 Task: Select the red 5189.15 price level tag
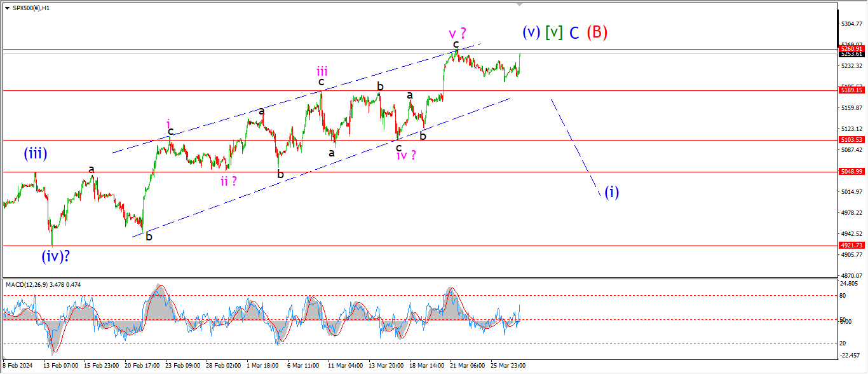coord(851,90)
